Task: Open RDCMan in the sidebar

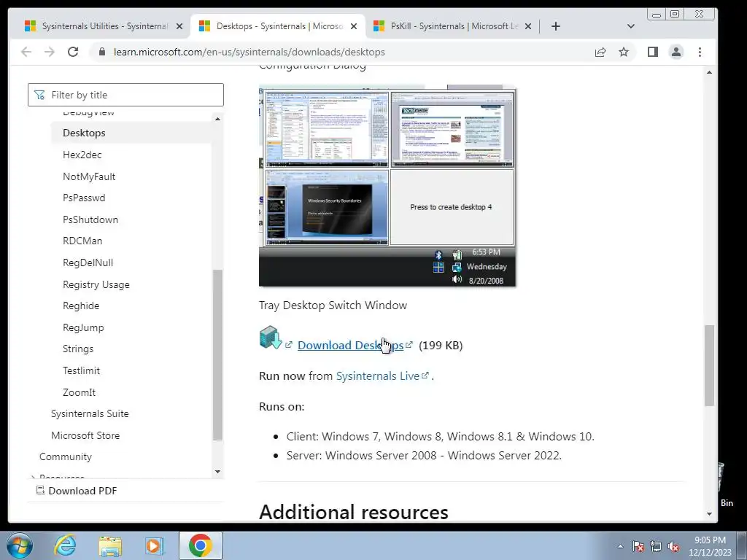Action: (x=82, y=241)
